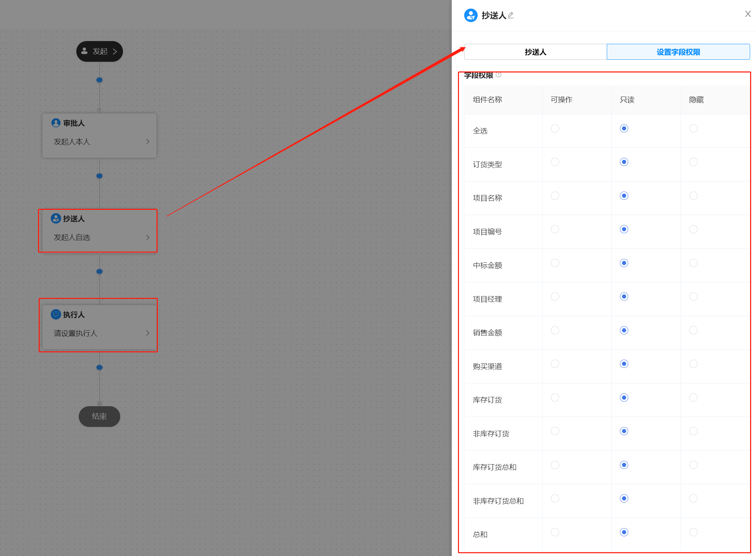Click the edit pencil icon beside 抄送人 title
This screenshot has height=556, width=756.
click(511, 15)
